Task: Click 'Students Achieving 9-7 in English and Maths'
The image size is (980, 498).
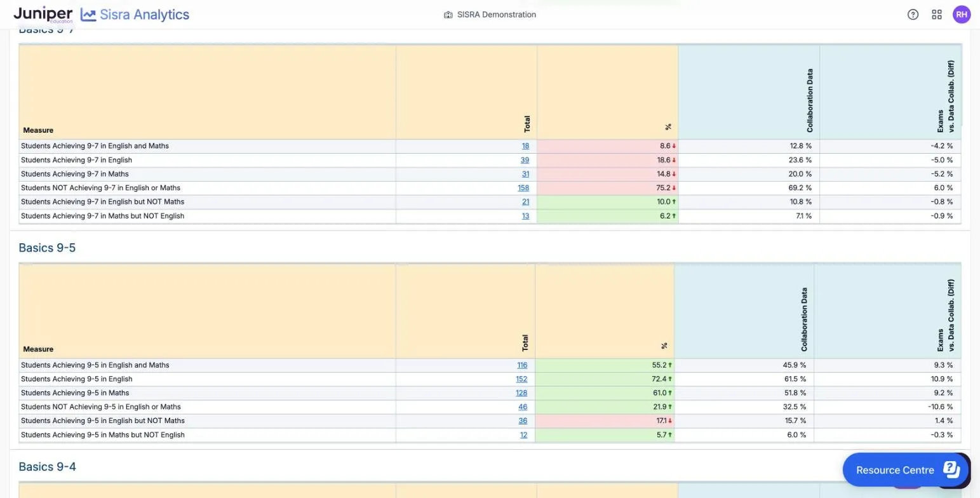Action: [95, 146]
